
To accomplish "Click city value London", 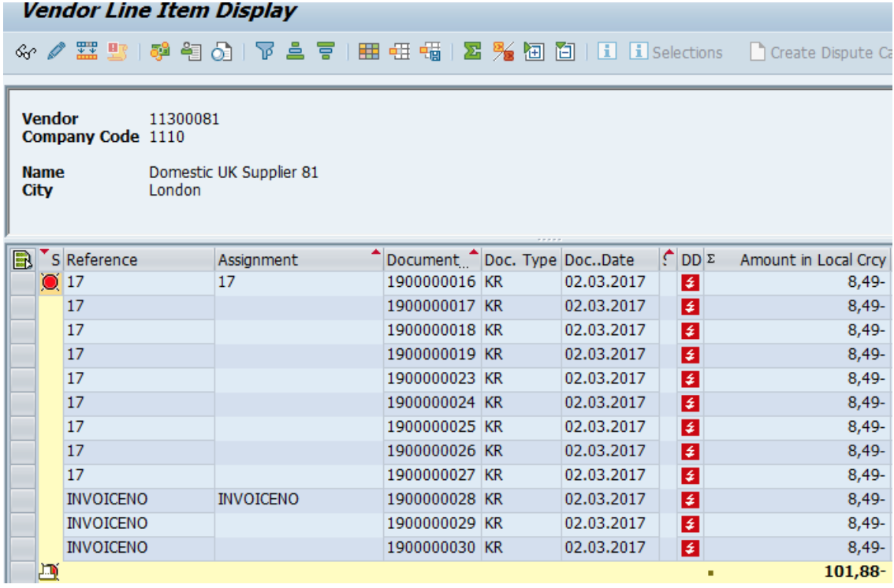I will [x=174, y=190].
